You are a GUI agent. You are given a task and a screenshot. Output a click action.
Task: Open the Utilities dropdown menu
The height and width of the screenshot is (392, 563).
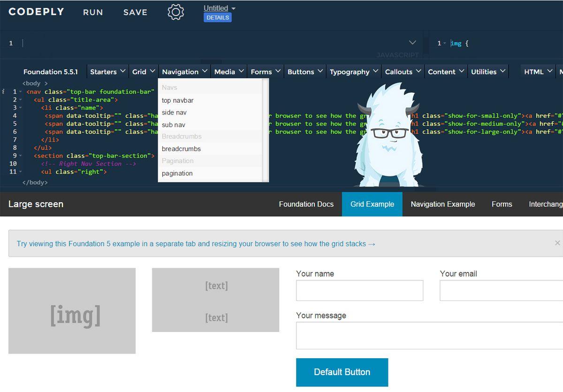tap(488, 72)
